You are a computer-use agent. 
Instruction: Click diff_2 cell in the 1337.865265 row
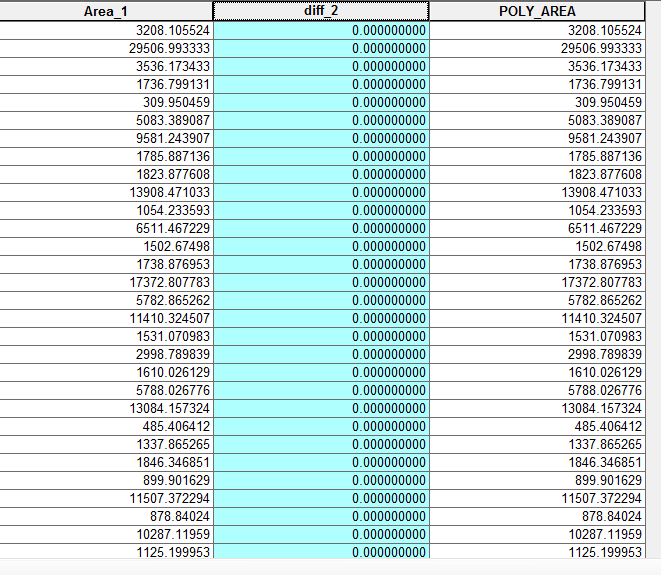click(321, 445)
